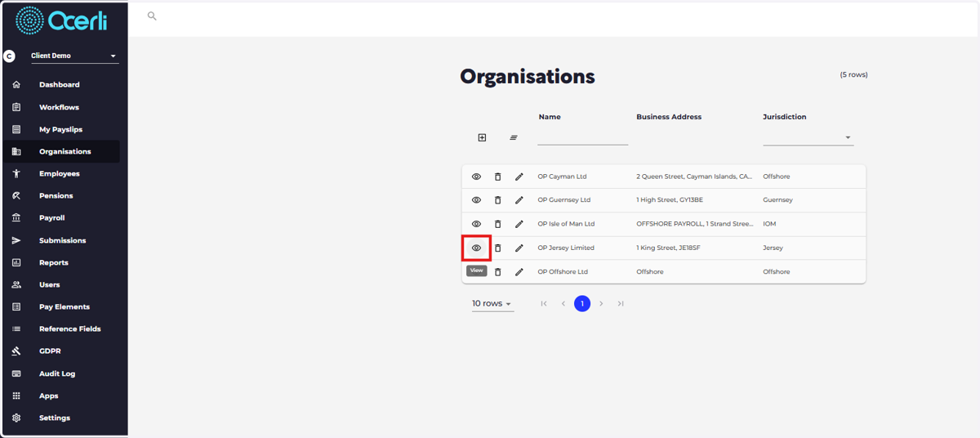
Task: Open the Client Demo selector dropdown
Action: click(x=74, y=56)
